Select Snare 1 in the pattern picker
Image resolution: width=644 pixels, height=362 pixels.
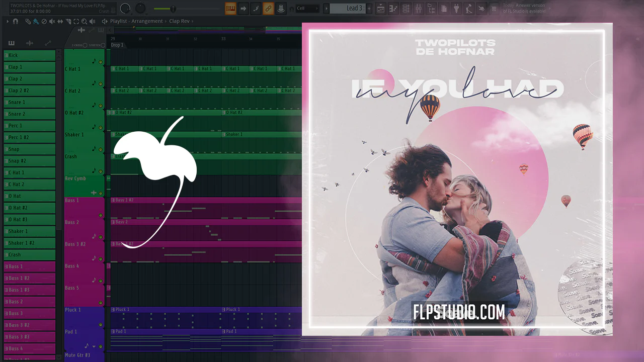point(30,102)
